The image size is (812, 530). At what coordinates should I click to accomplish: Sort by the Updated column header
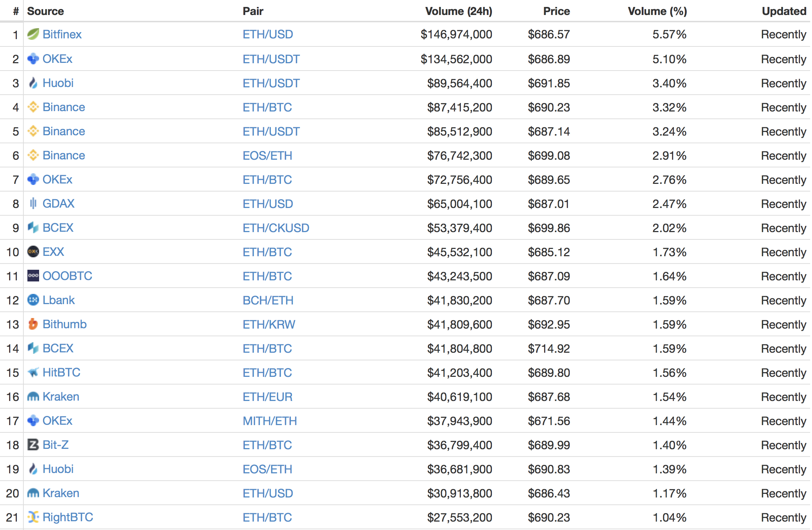[x=784, y=11]
